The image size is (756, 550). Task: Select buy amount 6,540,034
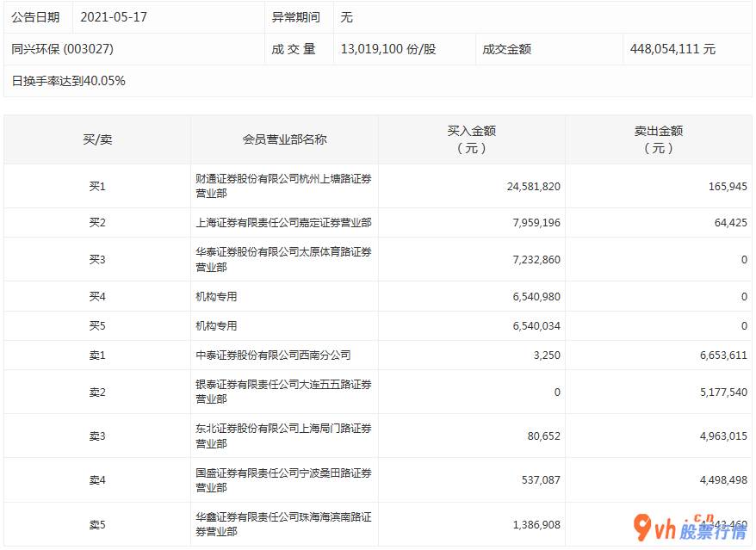point(536,325)
